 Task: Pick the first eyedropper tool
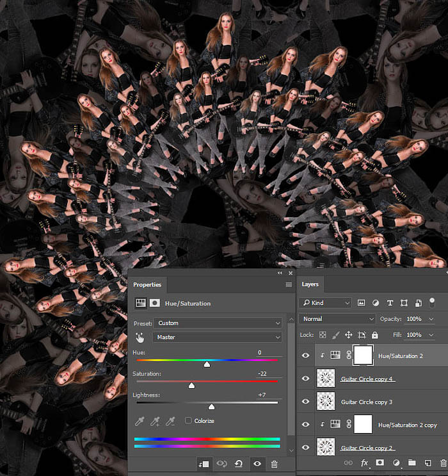click(140, 421)
